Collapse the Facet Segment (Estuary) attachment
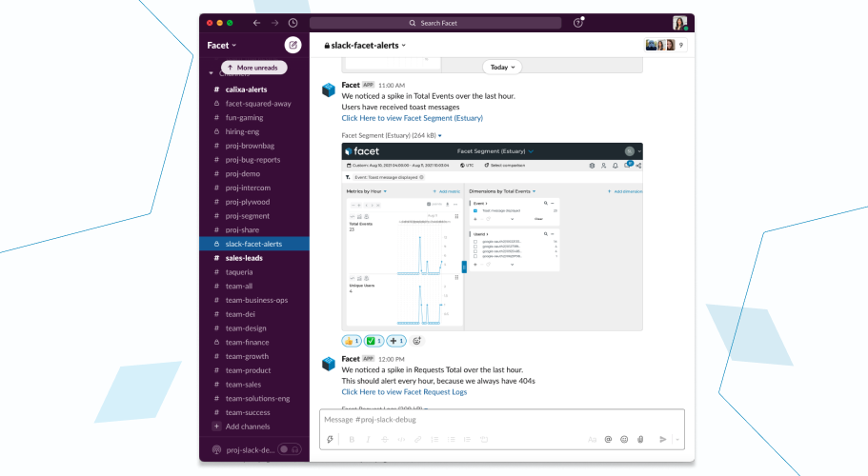This screenshot has width=868, height=476. tap(440, 135)
